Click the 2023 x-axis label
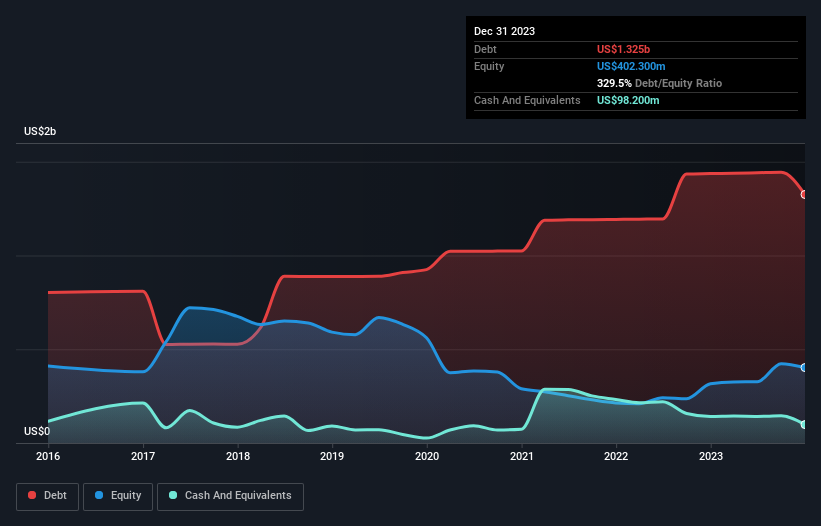The width and height of the screenshot is (821, 526). 711,456
